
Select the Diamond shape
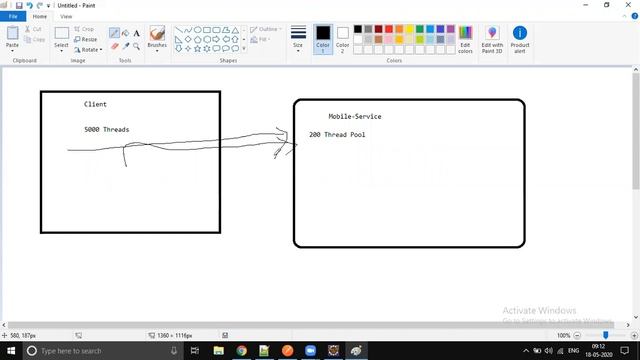pos(188,39)
